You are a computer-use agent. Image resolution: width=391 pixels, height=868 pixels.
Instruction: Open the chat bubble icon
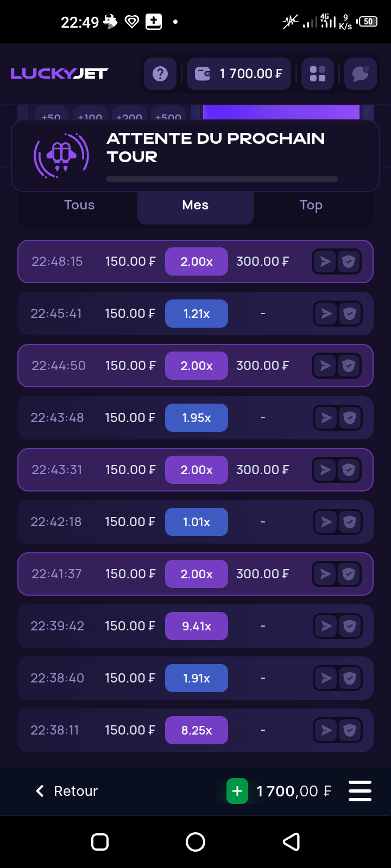pos(360,74)
